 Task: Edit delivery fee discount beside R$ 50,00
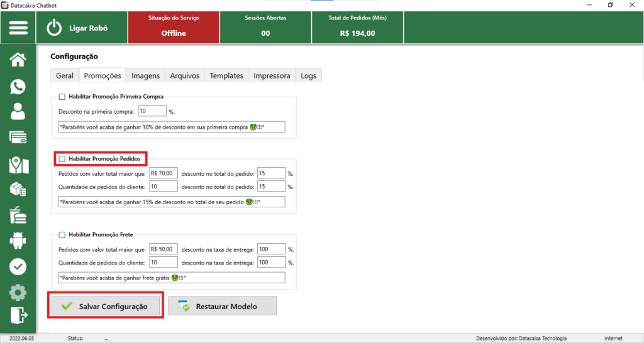271,249
